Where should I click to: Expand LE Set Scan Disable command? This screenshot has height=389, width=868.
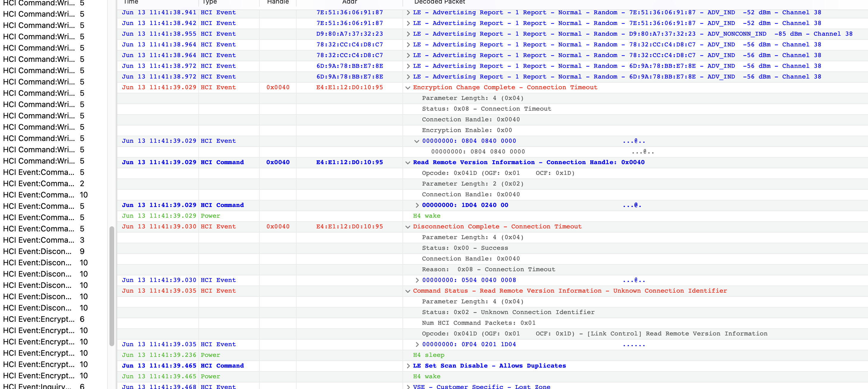point(408,366)
